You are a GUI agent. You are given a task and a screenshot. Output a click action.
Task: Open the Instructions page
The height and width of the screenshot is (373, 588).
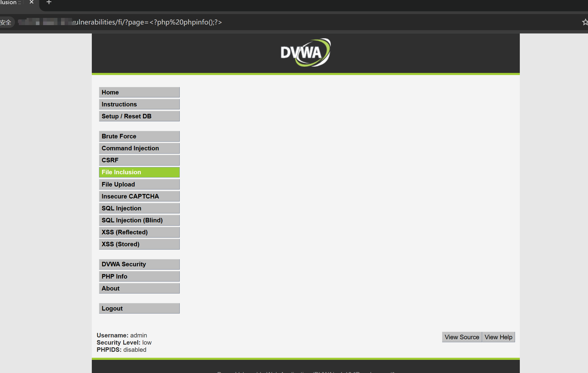tap(139, 104)
